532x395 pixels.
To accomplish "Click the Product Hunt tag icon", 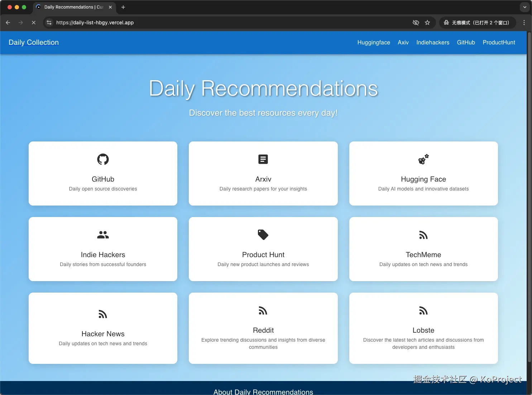I will point(263,235).
